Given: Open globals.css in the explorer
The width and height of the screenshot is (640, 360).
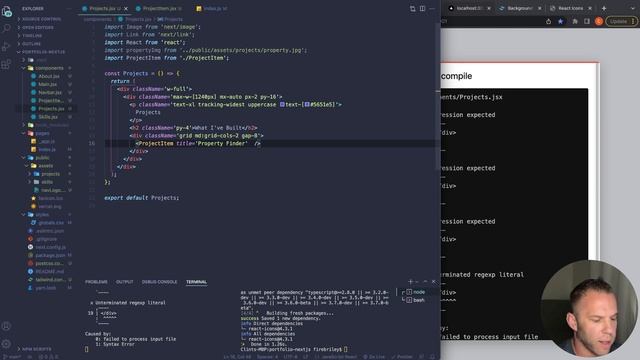Looking at the screenshot, I should 51,222.
